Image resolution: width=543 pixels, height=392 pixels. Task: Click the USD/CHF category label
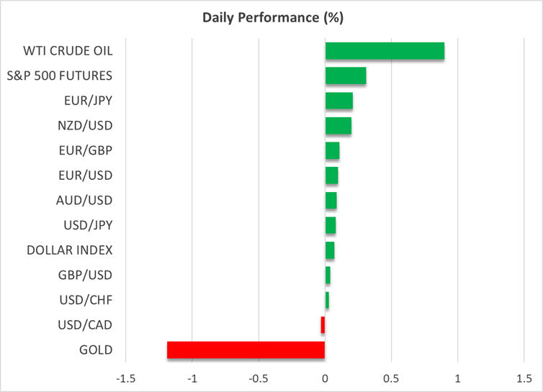point(86,300)
